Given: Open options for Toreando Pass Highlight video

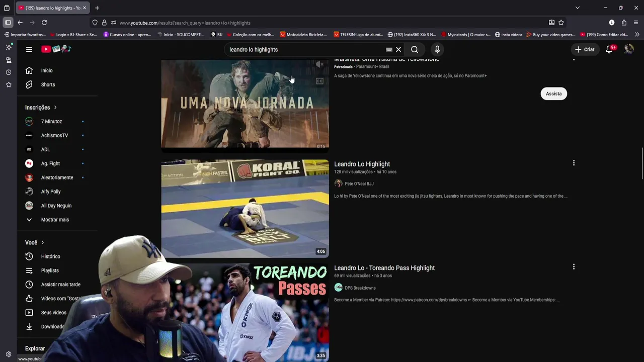Looking at the screenshot, I should click(574, 267).
